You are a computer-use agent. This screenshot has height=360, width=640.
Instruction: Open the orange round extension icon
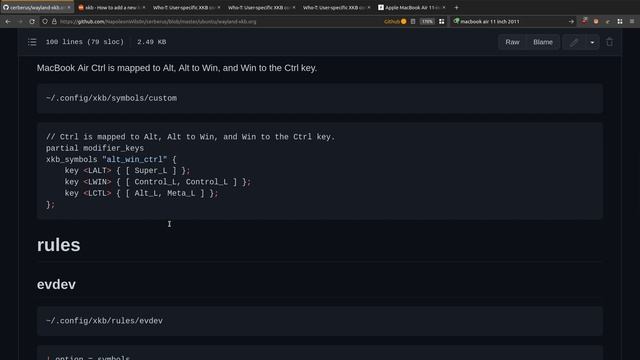pyautogui.click(x=596, y=21)
